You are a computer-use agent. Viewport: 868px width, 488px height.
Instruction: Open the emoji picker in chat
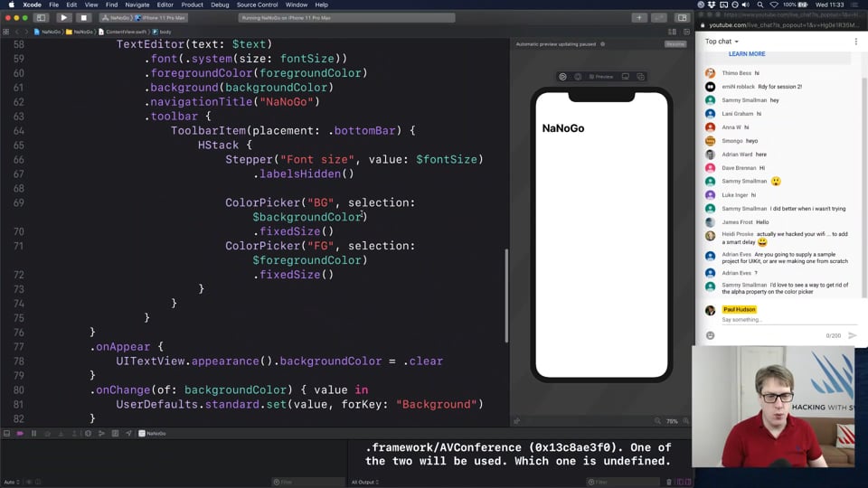[x=711, y=335]
